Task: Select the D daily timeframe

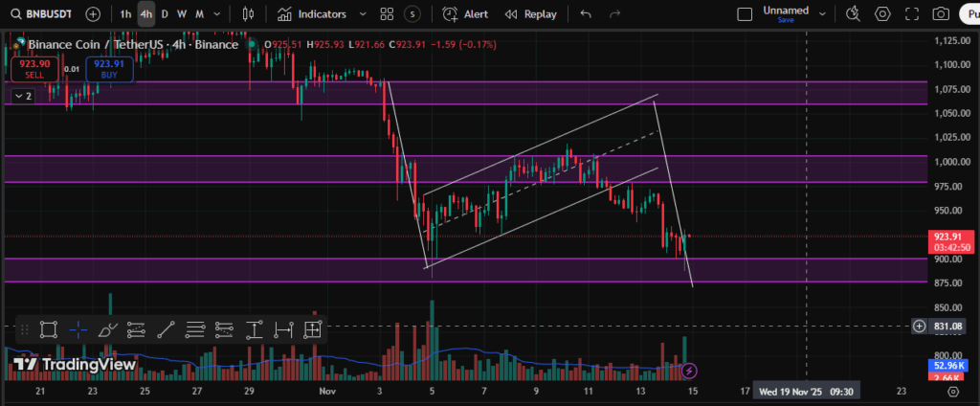Action: click(x=165, y=14)
